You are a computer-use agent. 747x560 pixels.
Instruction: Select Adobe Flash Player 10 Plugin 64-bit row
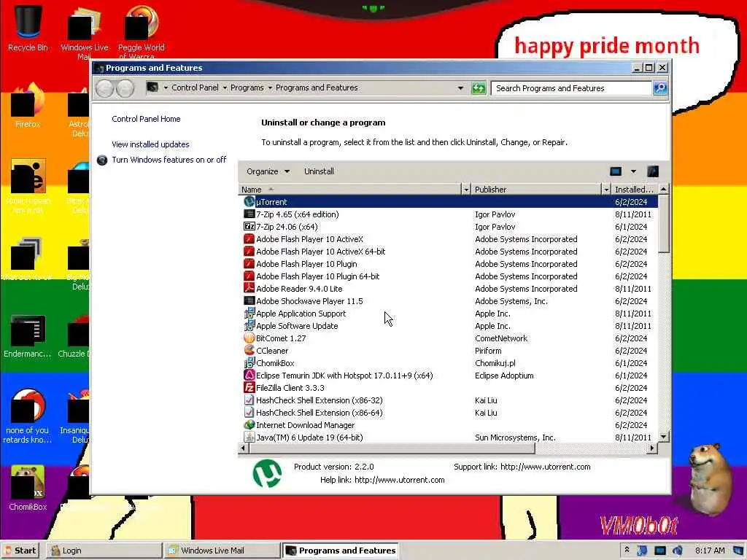pos(448,276)
